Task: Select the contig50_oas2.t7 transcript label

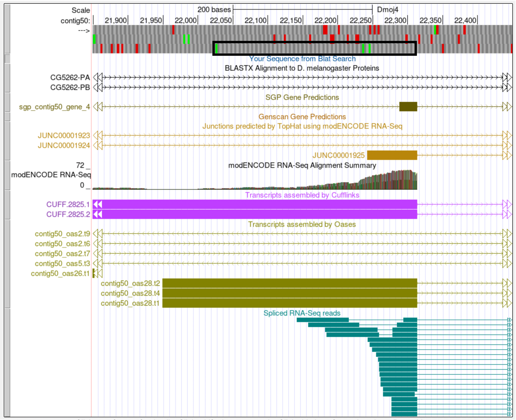Action: tap(62, 253)
